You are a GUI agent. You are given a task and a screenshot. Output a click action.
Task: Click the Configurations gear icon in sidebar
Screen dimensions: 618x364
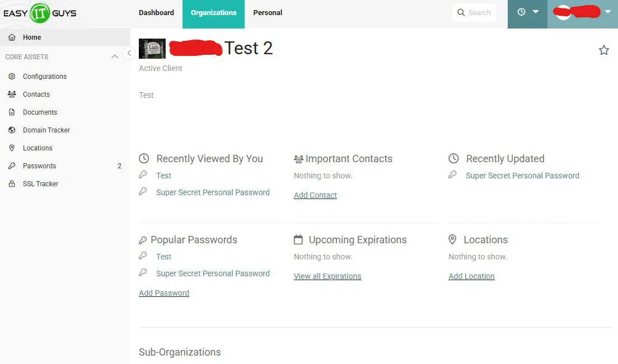click(x=12, y=77)
